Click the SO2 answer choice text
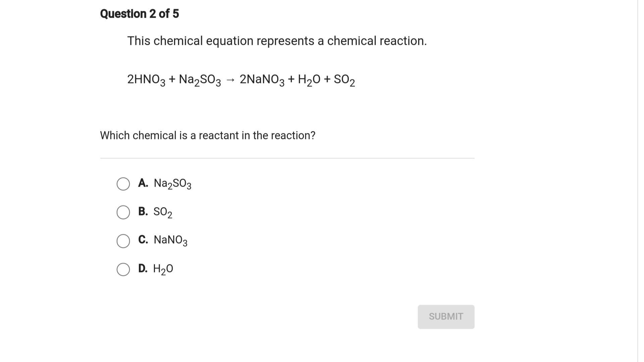Image resolution: width=644 pixels, height=362 pixels. [x=163, y=212]
